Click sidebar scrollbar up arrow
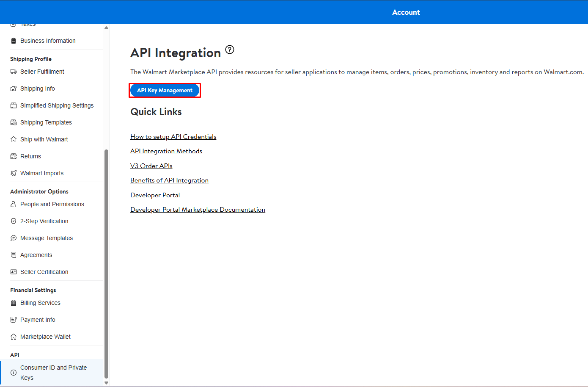The width and height of the screenshot is (588, 387). tap(107, 28)
